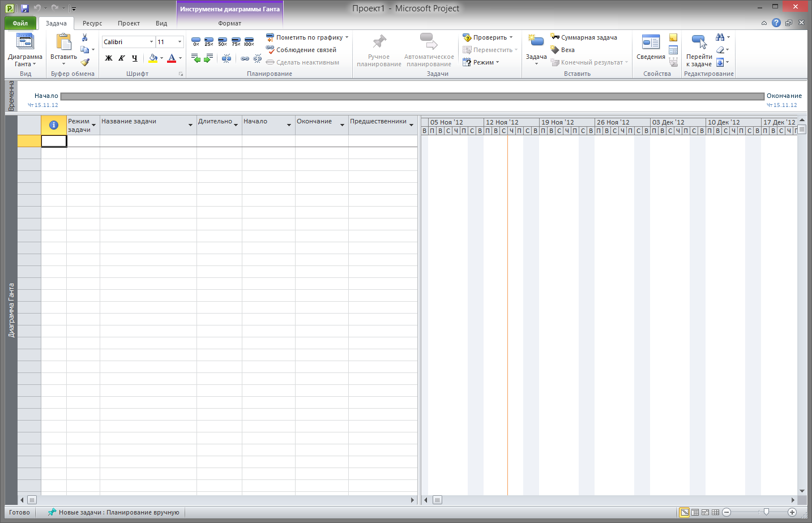
Task: Switch to Gantt chart view in status bar
Action: coord(685,512)
